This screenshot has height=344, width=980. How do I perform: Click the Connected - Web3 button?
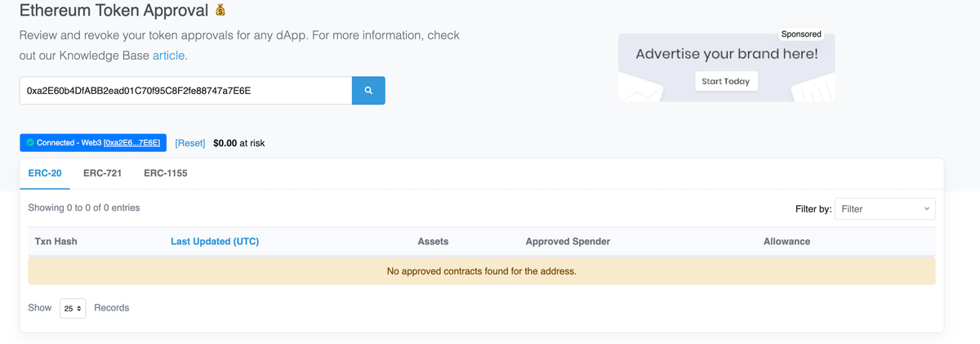click(69, 143)
